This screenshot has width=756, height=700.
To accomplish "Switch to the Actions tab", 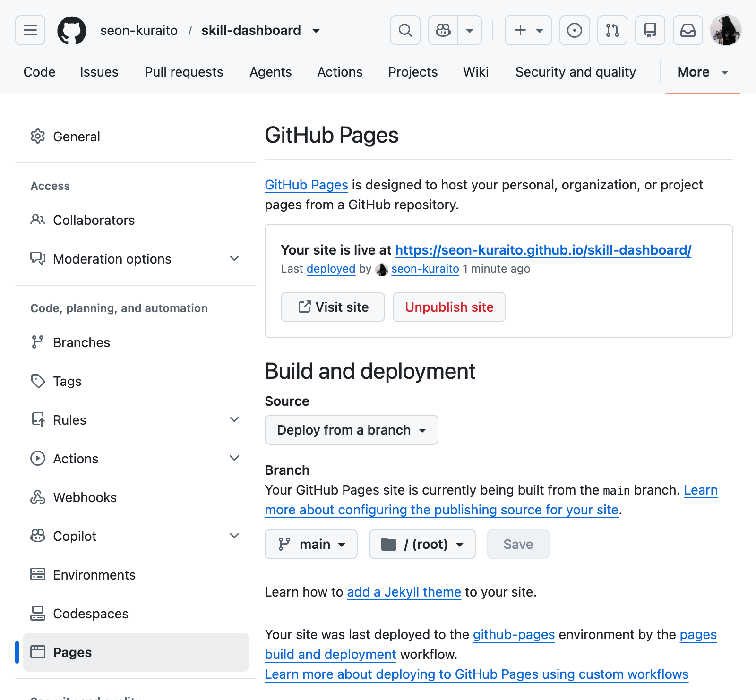I will [340, 72].
